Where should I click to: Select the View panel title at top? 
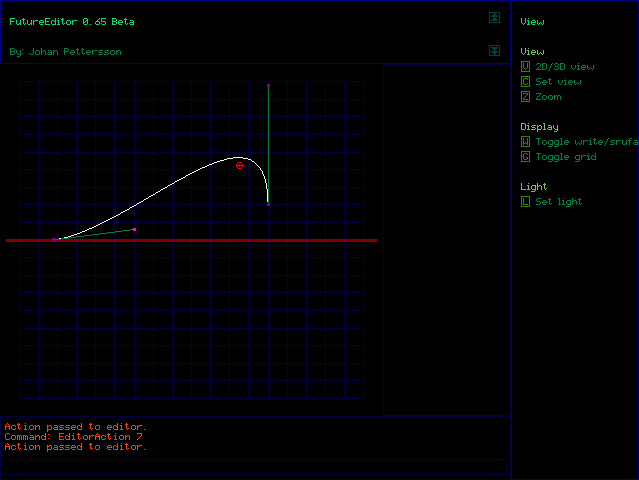tap(532, 21)
